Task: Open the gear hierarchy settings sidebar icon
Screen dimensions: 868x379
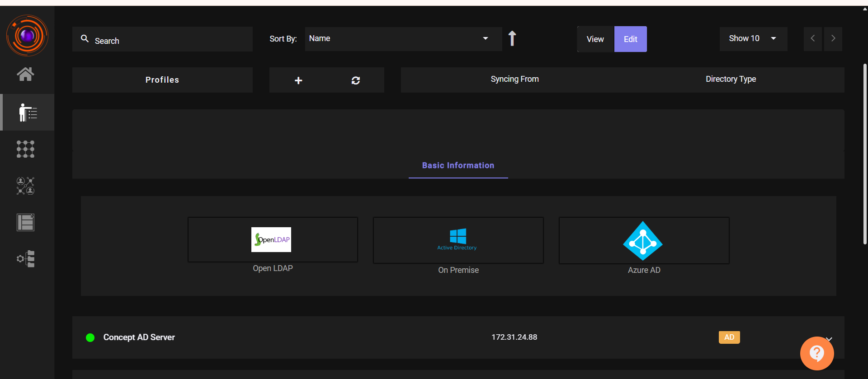Action: [x=26, y=259]
